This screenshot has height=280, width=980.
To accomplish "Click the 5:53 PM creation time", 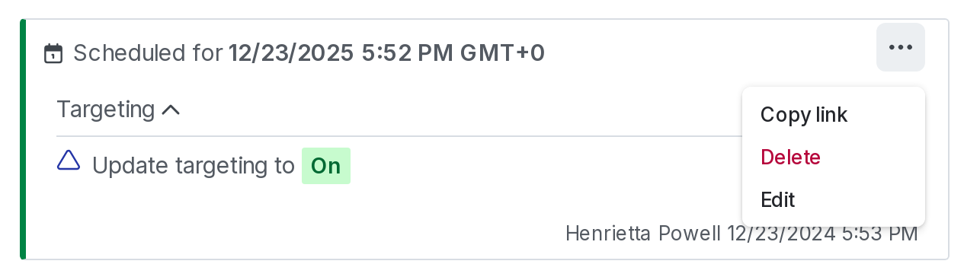I will (x=879, y=233).
